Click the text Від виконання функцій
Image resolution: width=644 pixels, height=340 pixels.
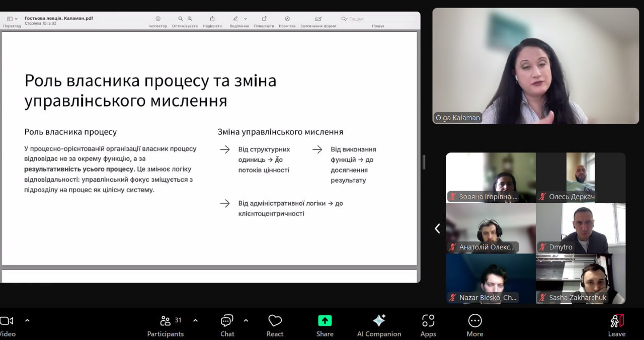coord(353,154)
